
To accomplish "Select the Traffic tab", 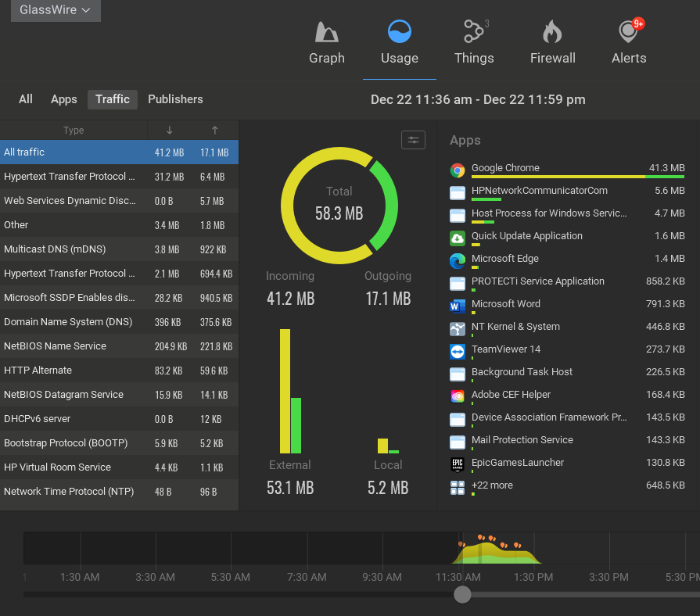I will (x=113, y=99).
